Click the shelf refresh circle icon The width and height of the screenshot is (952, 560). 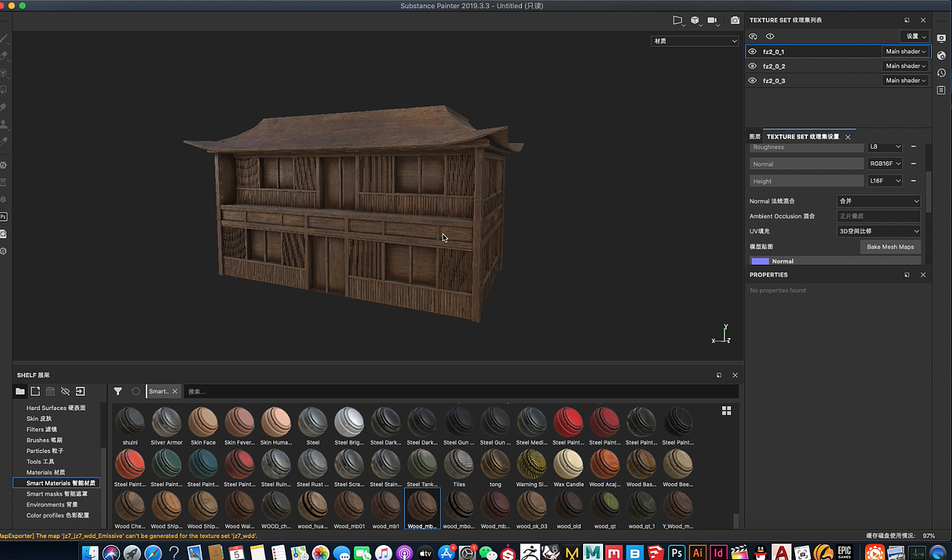[135, 391]
